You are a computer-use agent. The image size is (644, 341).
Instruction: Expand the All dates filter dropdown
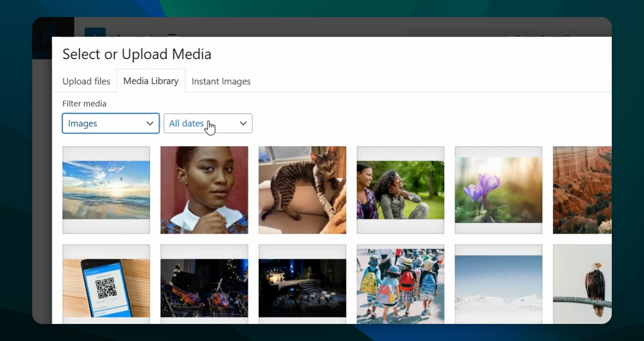click(x=208, y=124)
